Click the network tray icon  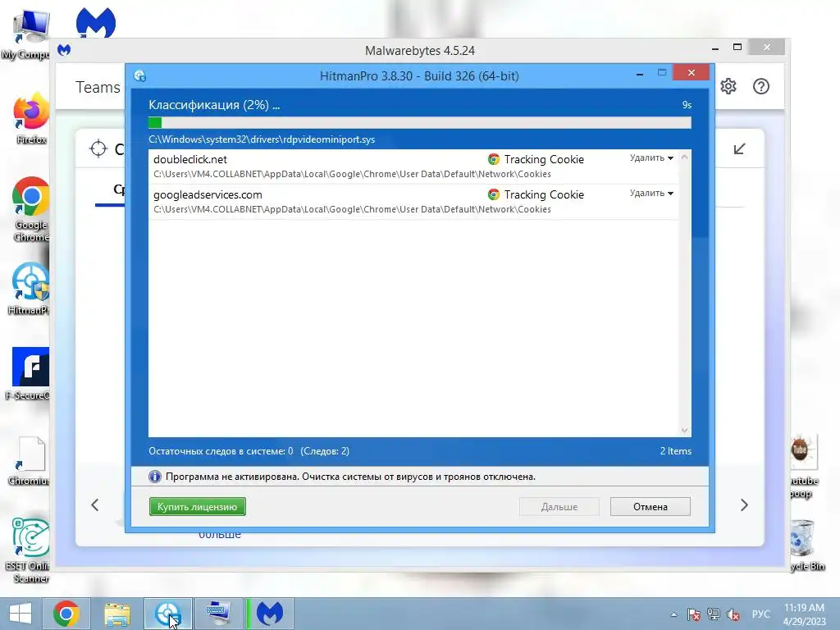(713, 614)
